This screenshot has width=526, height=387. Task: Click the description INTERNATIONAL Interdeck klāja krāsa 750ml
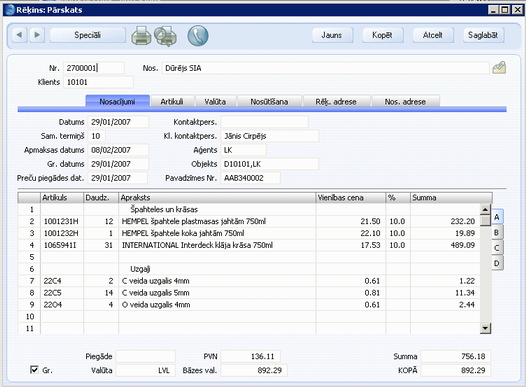pyautogui.click(x=197, y=245)
